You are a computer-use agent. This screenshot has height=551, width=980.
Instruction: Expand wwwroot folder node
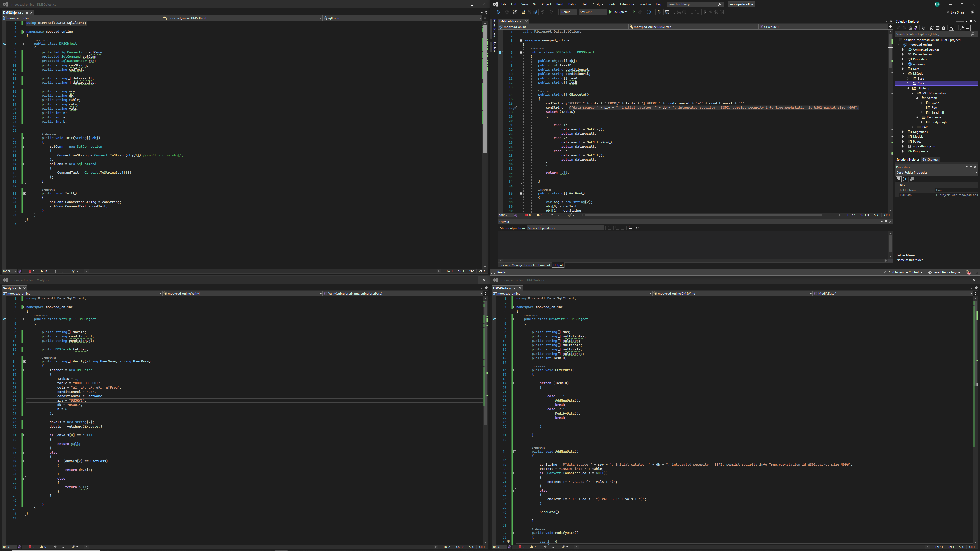[903, 64]
